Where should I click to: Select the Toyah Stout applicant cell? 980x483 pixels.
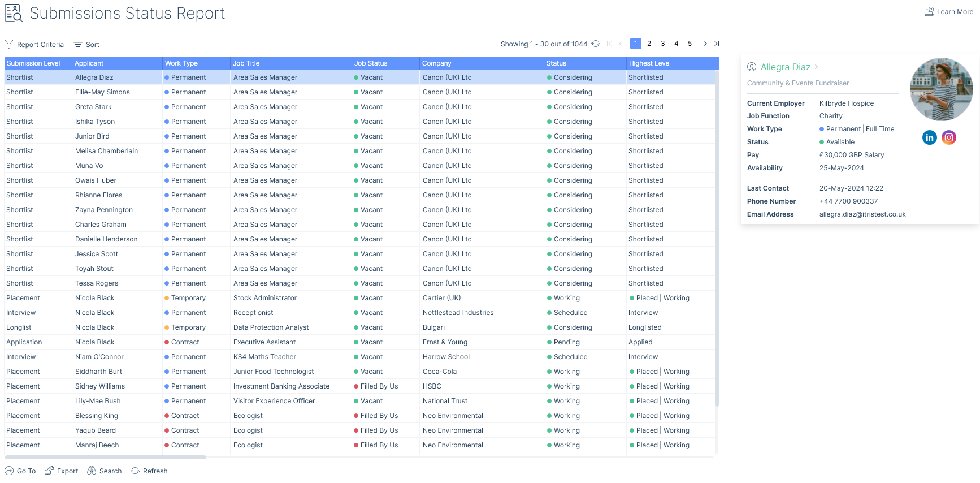click(x=118, y=269)
